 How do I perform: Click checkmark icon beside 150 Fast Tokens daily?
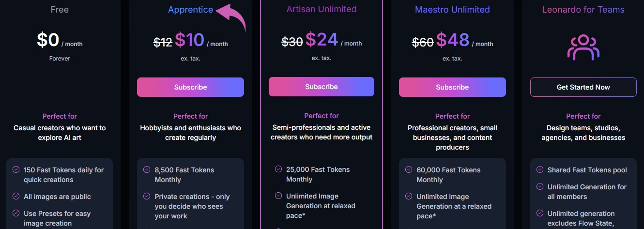pyautogui.click(x=16, y=170)
